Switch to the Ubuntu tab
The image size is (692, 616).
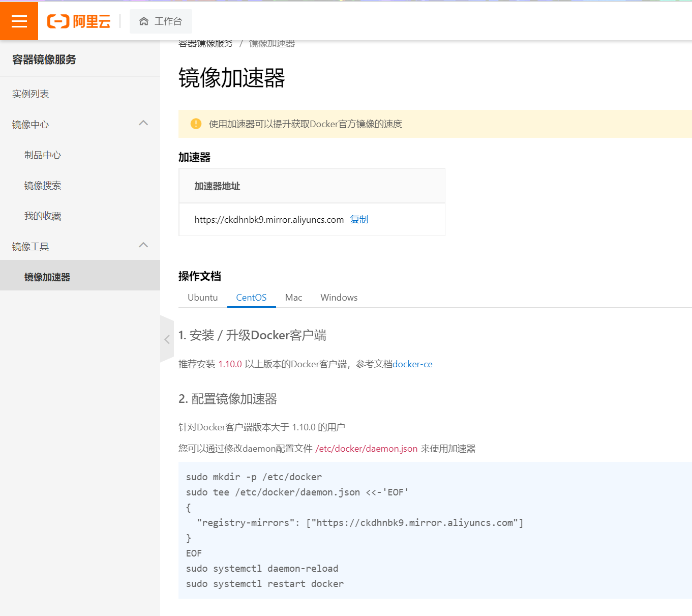202,298
